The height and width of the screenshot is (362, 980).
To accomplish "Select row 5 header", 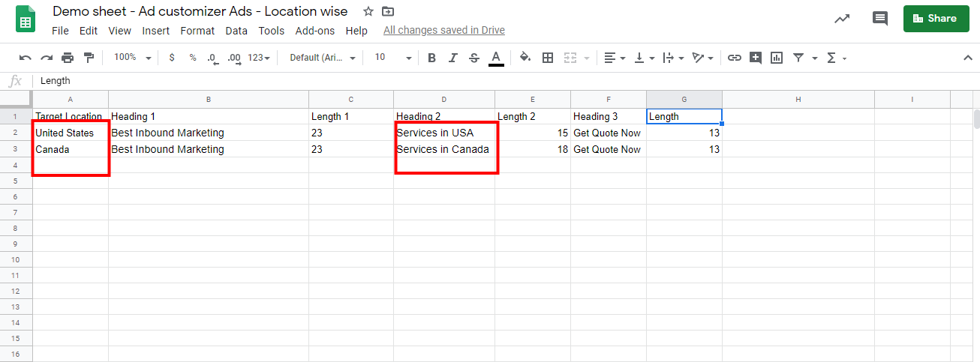I will (16, 181).
